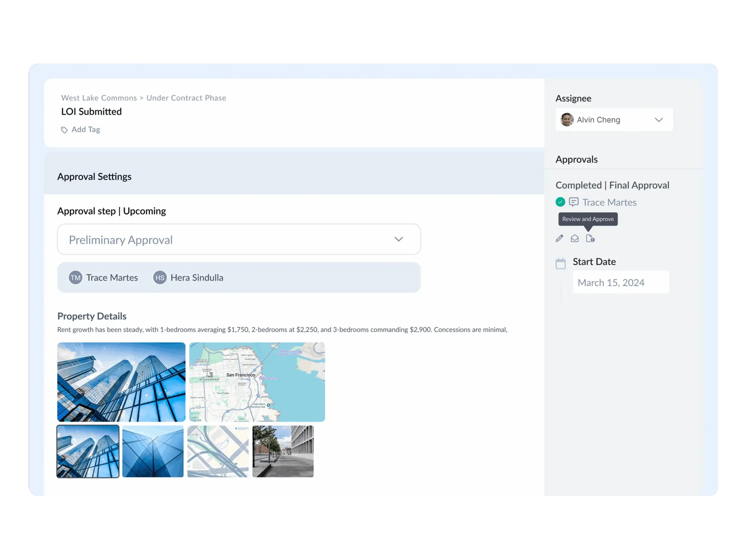Click the Property Details heading
Image resolution: width=747 pixels, height=560 pixels.
pyautogui.click(x=92, y=316)
